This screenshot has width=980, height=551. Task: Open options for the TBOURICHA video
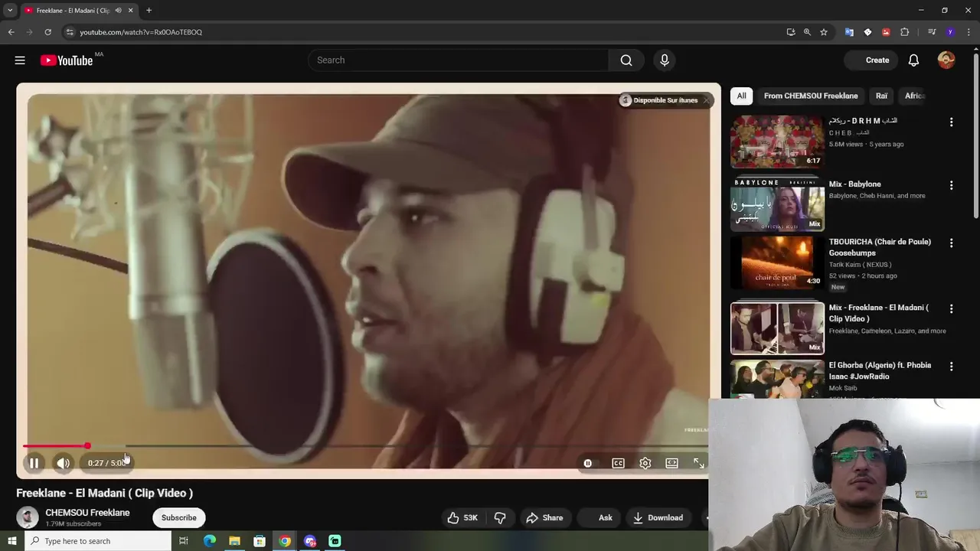coord(951,243)
